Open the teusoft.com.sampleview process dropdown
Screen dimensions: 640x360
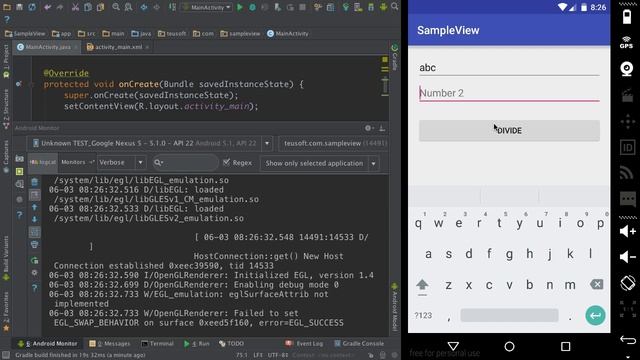(333, 143)
